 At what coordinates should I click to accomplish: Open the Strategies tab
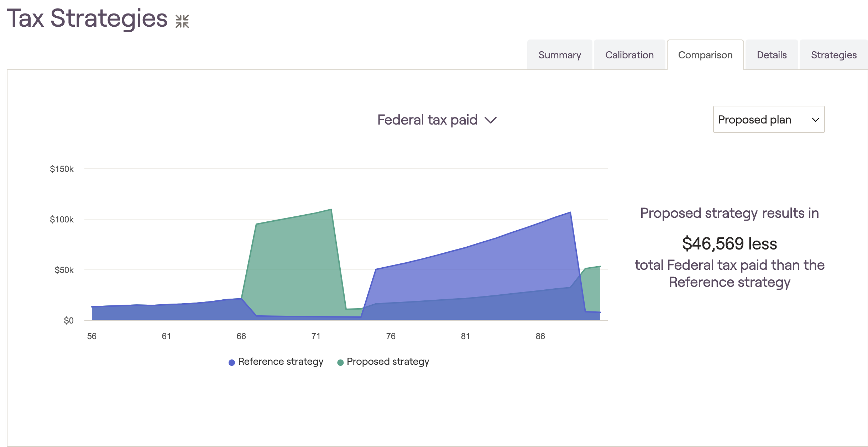coord(834,55)
